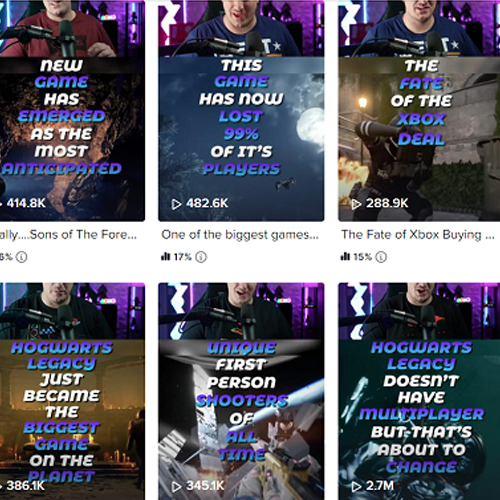Click info icon under Sons of The Forest video
Viewport: 500px width, 500px height.
click(x=22, y=257)
